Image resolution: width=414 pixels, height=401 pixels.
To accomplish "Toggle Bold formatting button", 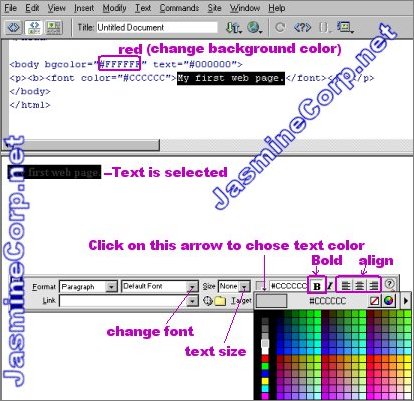I will pyautogui.click(x=317, y=286).
